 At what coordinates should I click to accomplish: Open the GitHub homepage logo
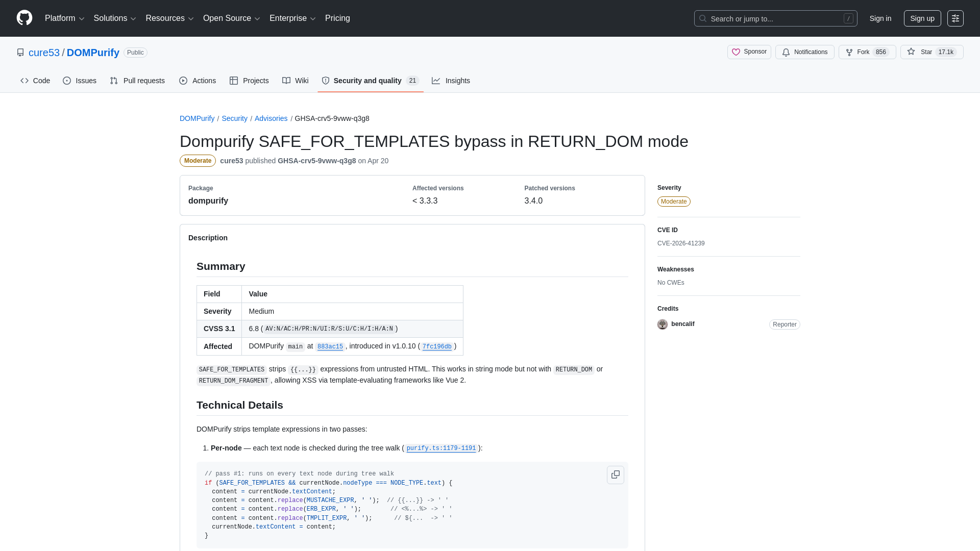(24, 18)
